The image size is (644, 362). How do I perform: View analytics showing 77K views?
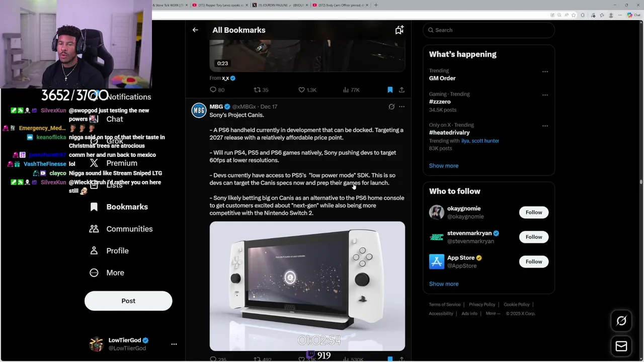tap(351, 90)
